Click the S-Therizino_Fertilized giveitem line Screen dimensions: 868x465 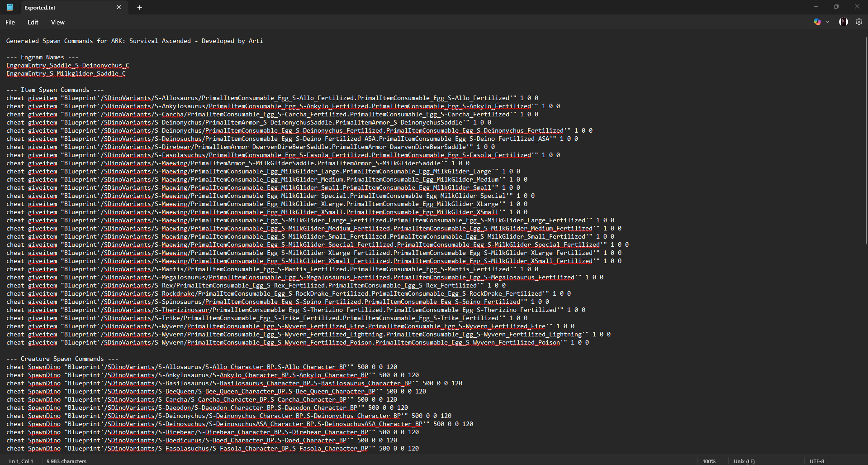(296, 310)
